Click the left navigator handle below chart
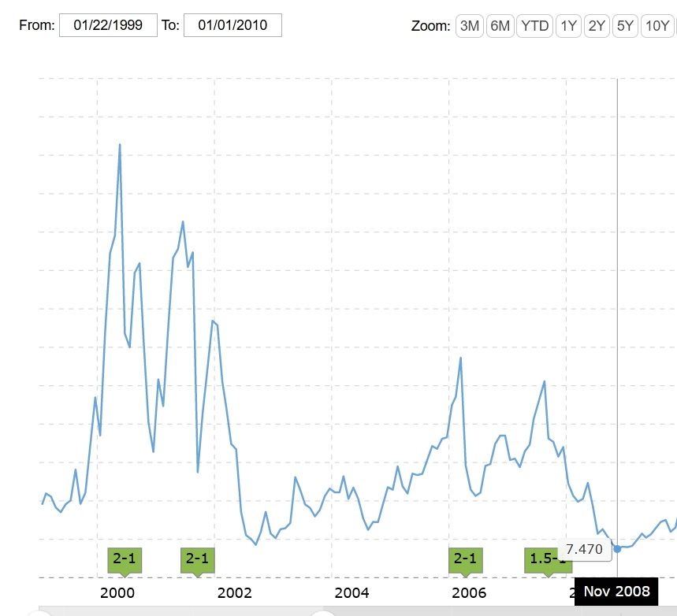 (39, 614)
